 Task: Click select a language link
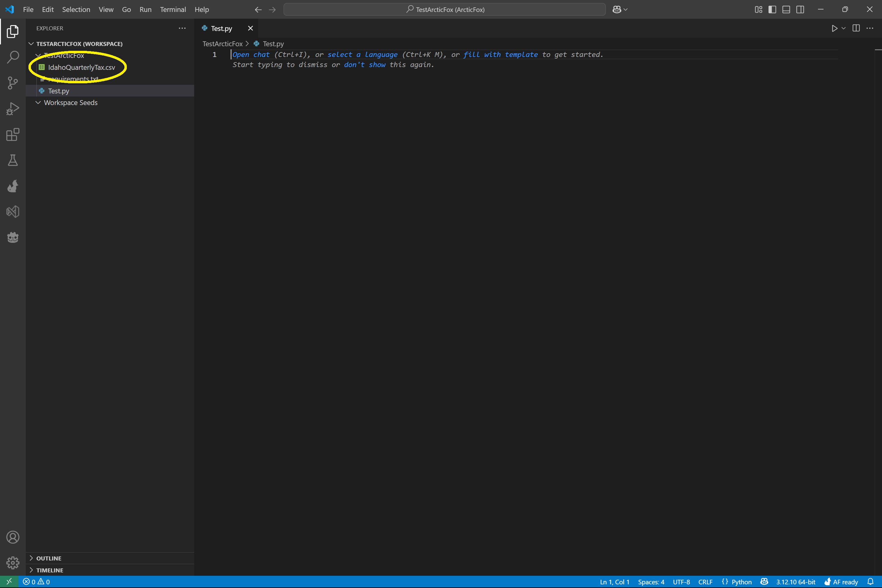click(x=362, y=55)
